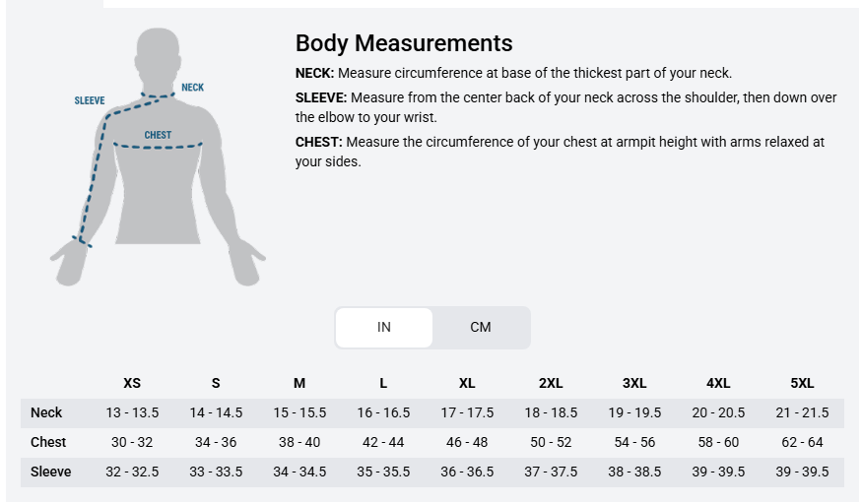Click the S sleeve value 33 - 33.5
This screenshot has height=504, width=862.
pos(216,472)
